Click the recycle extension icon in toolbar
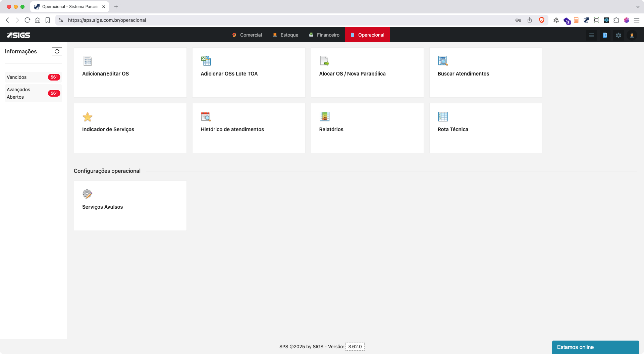 pyautogui.click(x=556, y=20)
